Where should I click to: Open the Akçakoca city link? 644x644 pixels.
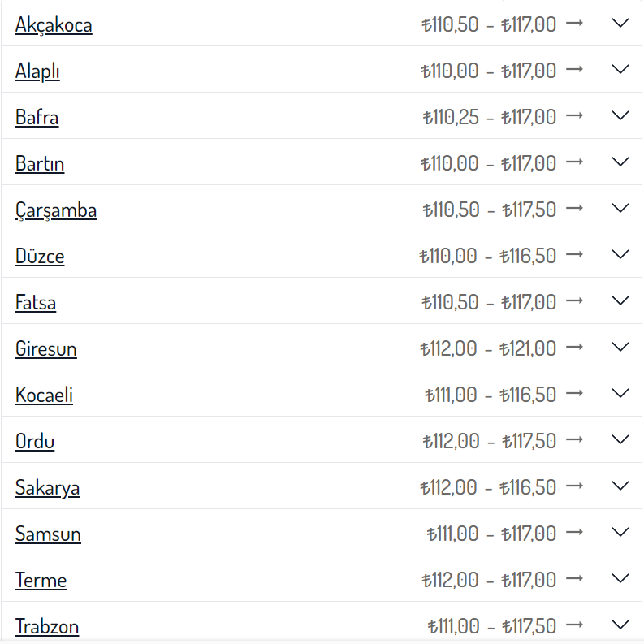[54, 25]
